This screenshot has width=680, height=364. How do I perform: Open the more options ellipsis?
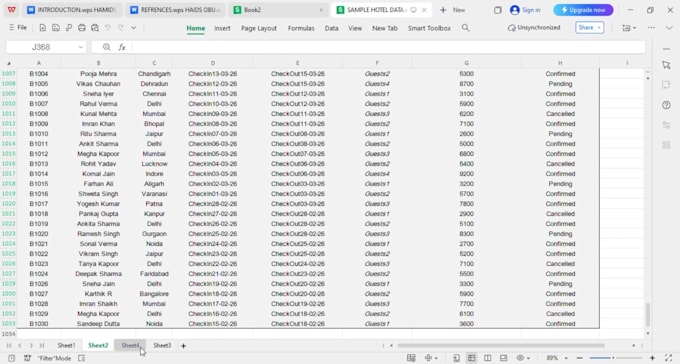point(651,28)
